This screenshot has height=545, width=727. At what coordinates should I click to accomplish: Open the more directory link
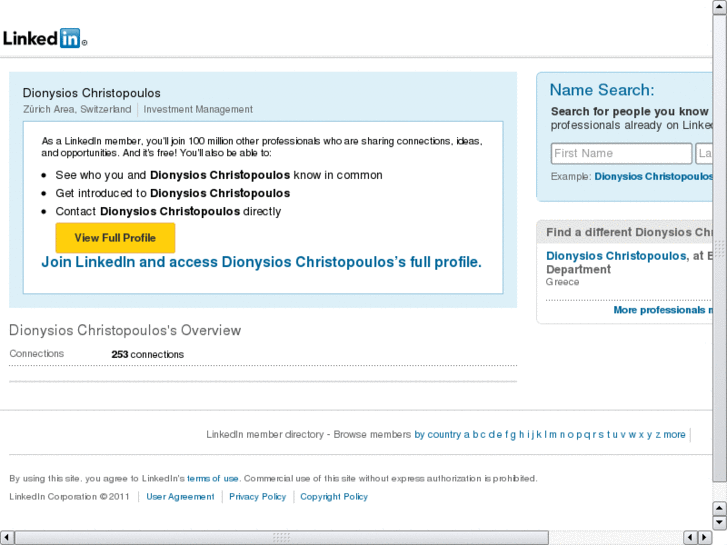[675, 435]
